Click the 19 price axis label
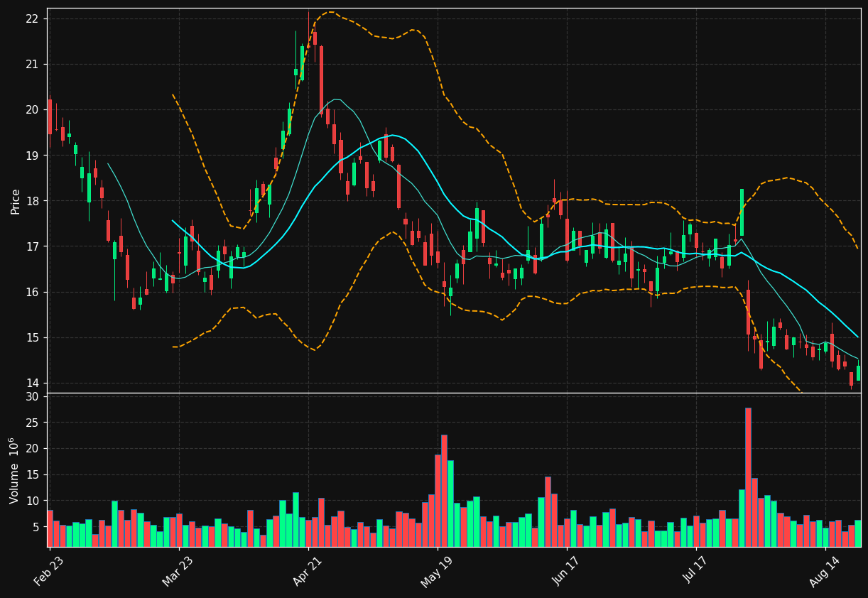The height and width of the screenshot is (598, 868). (x=32, y=156)
